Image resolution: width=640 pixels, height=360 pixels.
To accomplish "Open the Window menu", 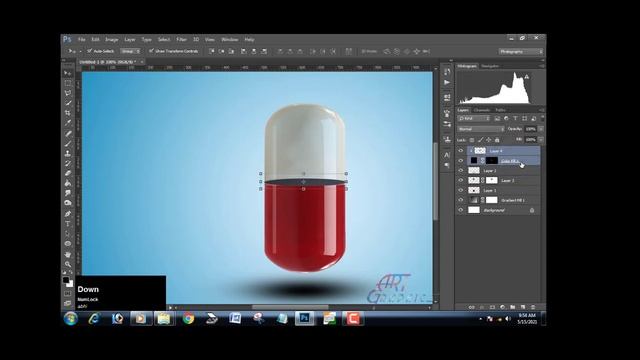I will [229, 40].
